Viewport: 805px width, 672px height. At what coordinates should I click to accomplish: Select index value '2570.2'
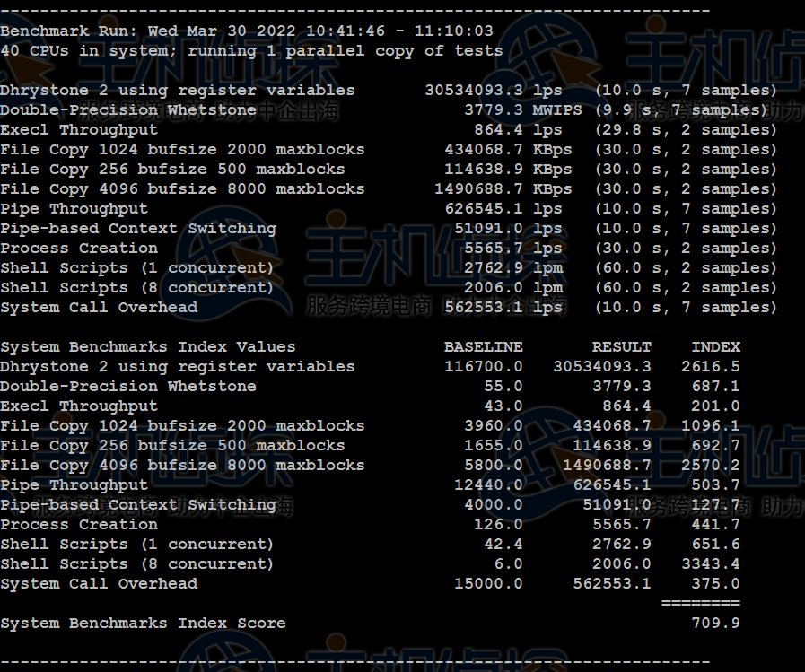click(x=711, y=466)
